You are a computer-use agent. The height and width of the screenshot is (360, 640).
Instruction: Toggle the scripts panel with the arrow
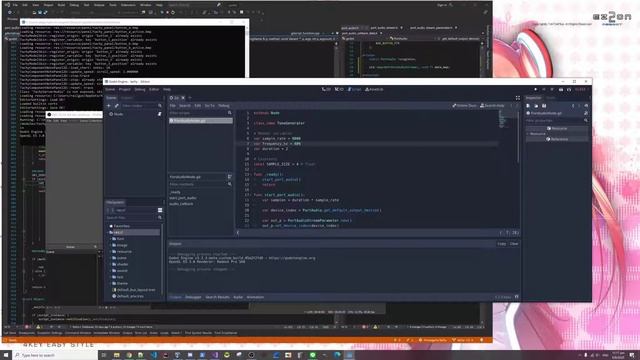point(238,233)
